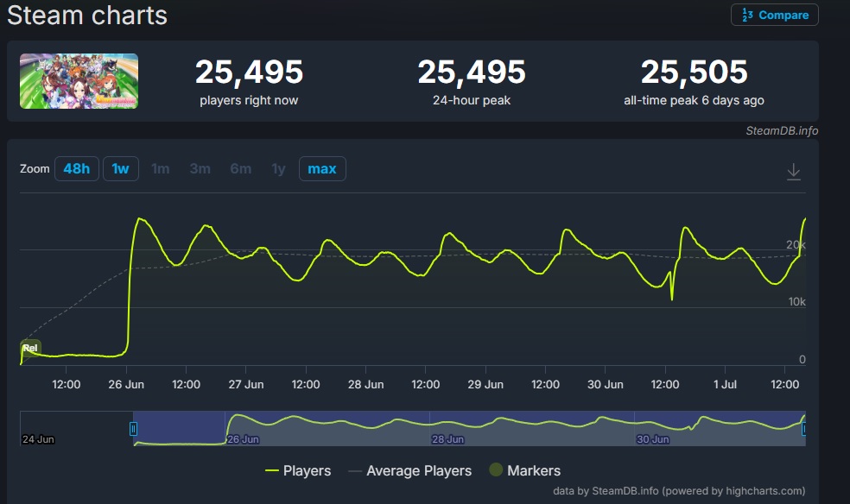
Task: Open the Compare charts button
Action: pyautogui.click(x=774, y=16)
